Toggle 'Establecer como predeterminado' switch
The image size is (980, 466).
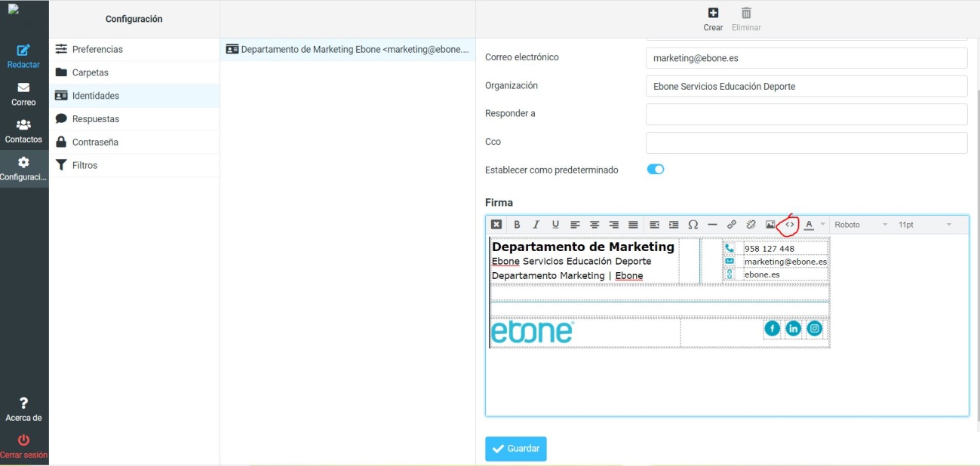coord(656,170)
